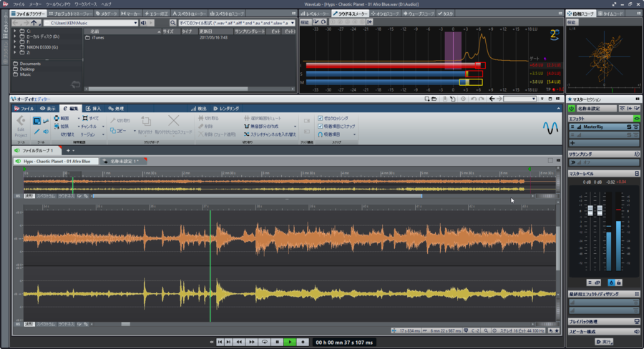Image resolution: width=644 pixels, height=349 pixels.
Task: Toggle the checkmark button in the loudness meter toolbar
Action: (x=316, y=21)
